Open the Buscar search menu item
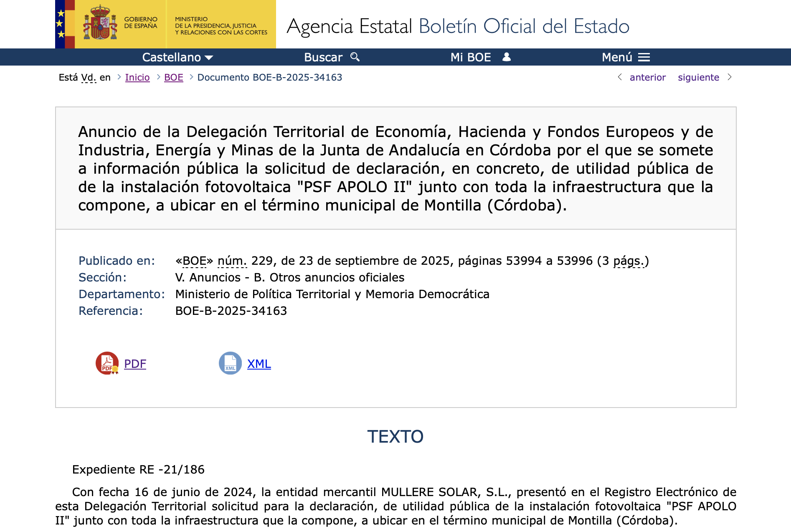Viewport: 791px width, 532px height. (x=323, y=57)
